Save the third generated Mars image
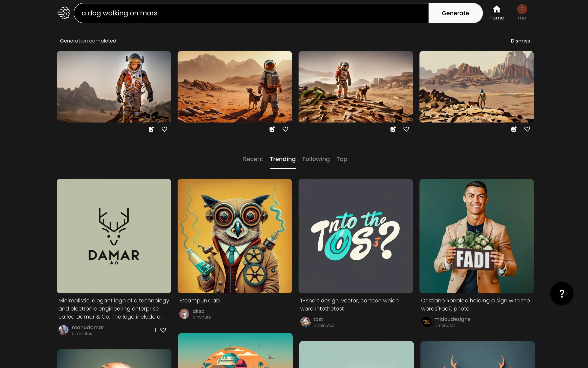Image resolution: width=588 pixels, height=368 pixels. (393, 129)
